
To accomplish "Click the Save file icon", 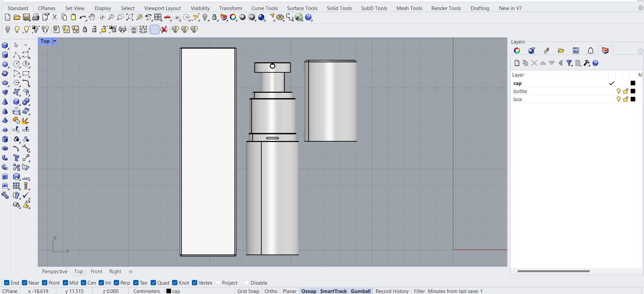I will point(26,17).
